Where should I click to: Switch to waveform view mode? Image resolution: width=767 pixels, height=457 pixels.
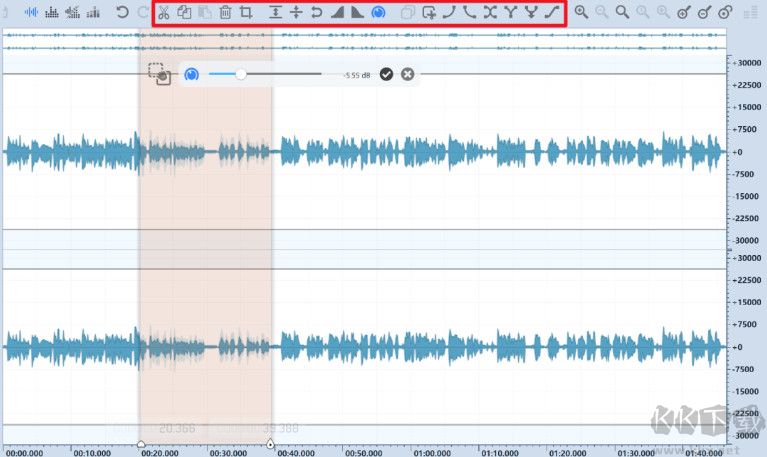pyautogui.click(x=31, y=12)
